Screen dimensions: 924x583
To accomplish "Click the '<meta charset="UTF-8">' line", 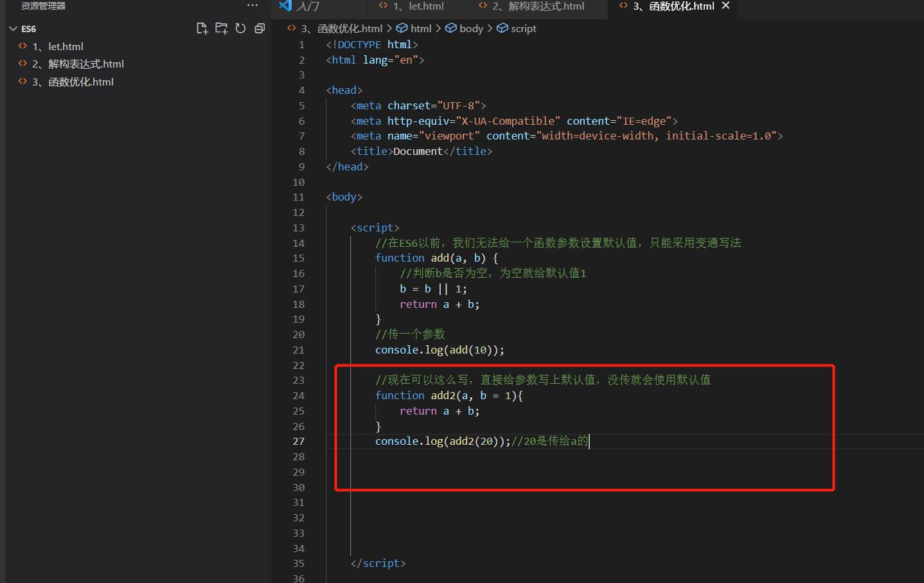I will click(418, 105).
